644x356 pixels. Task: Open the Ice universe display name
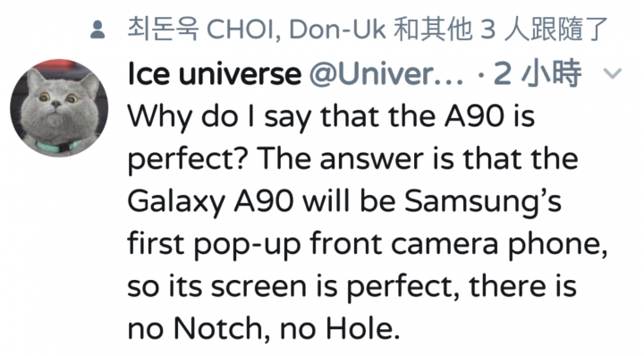pyautogui.click(x=215, y=73)
